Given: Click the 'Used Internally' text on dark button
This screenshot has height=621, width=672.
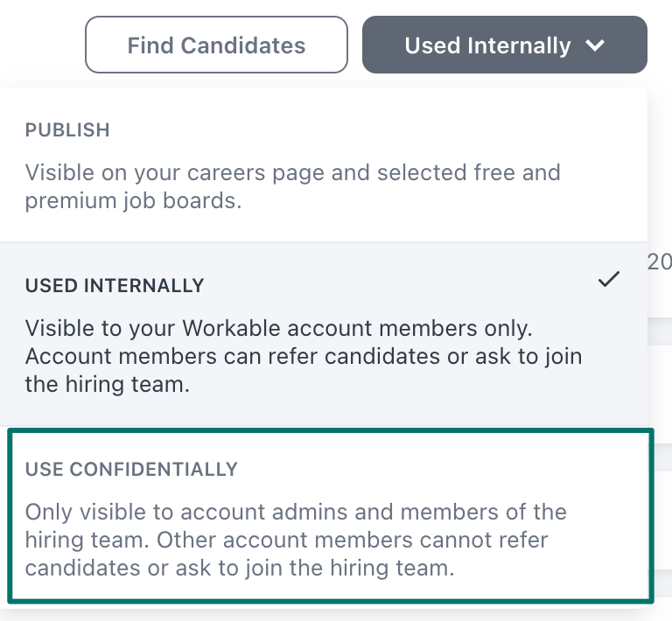Looking at the screenshot, I should (x=487, y=45).
